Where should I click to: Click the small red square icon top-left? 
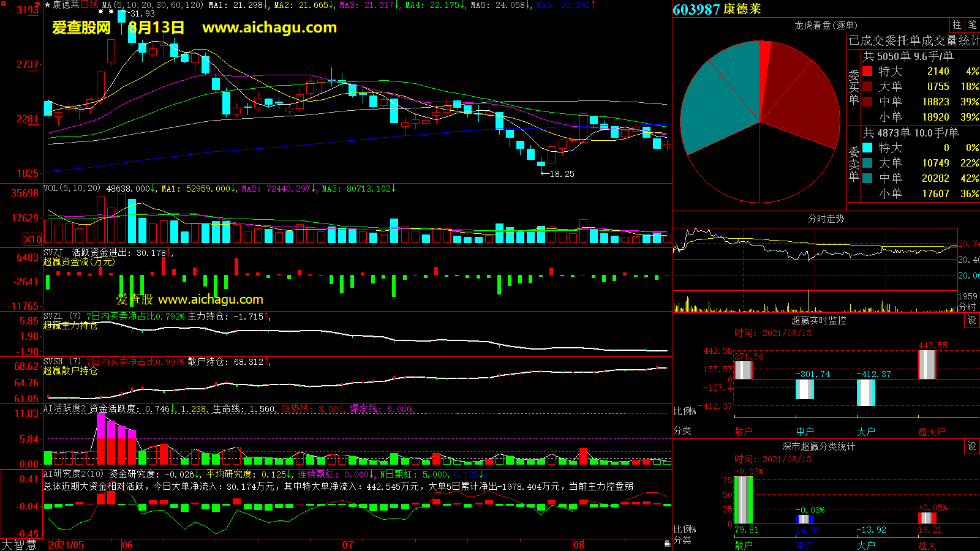click(x=2, y=4)
